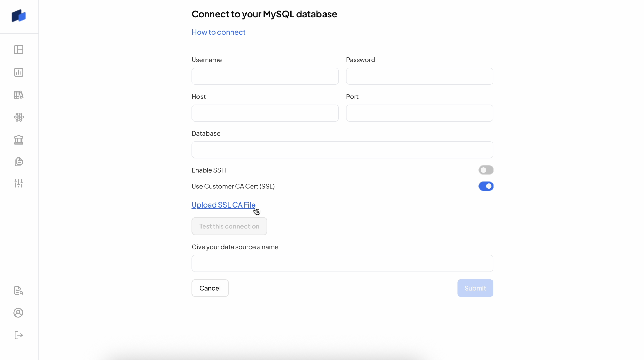Screen dimensions: 644x360
Task: Enable the SSH toggle switch
Action: 486,170
